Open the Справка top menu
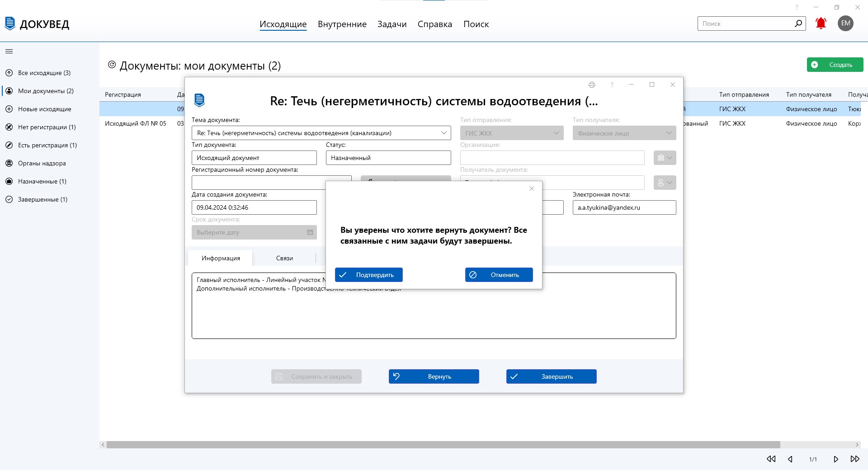The width and height of the screenshot is (868, 470). [x=435, y=24]
